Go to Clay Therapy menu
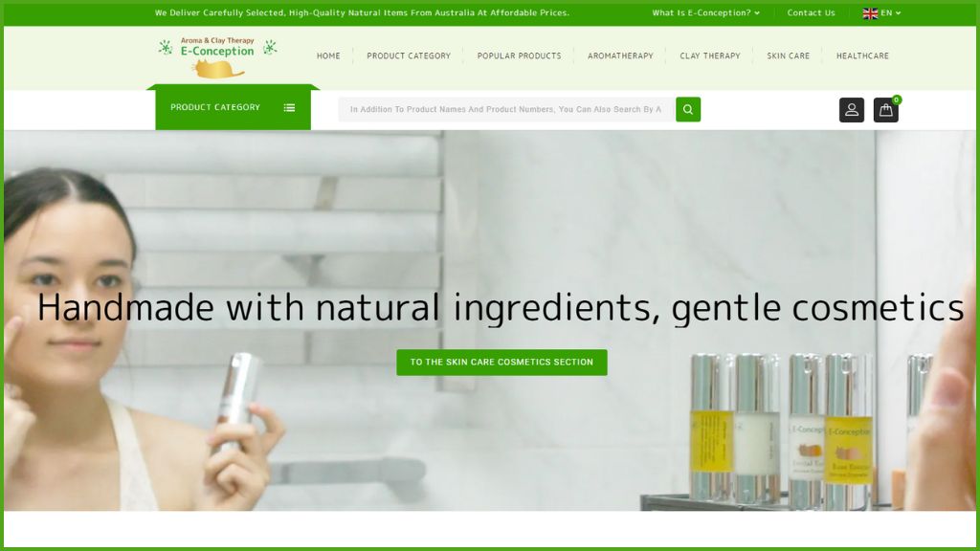This screenshot has width=980, height=551. point(710,55)
